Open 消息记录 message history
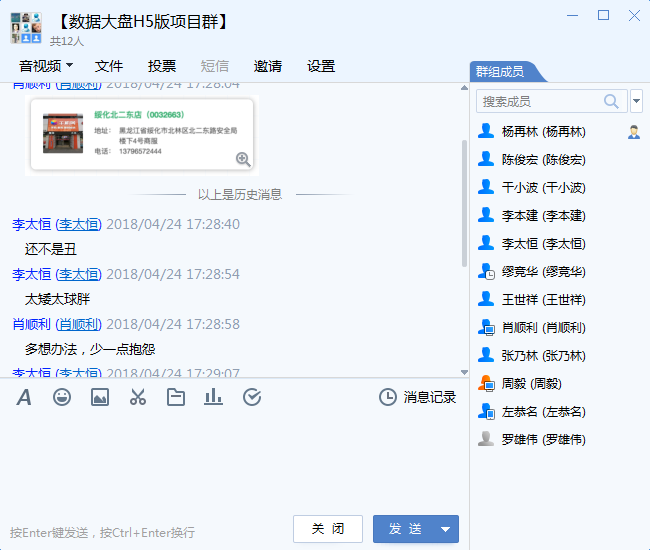 (x=418, y=397)
